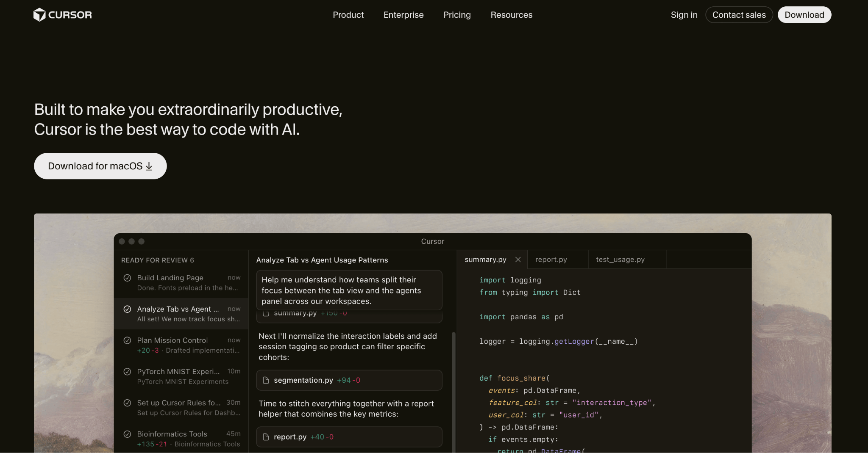Screen dimensions: 868x453
Task: Click the Sign in link
Action: 684,15
